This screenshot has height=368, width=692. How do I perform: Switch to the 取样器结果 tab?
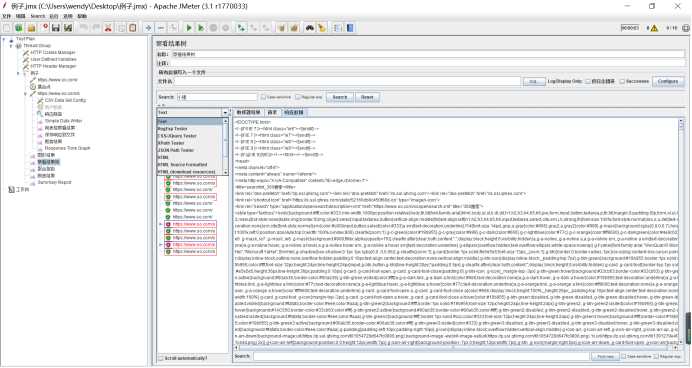pos(249,113)
